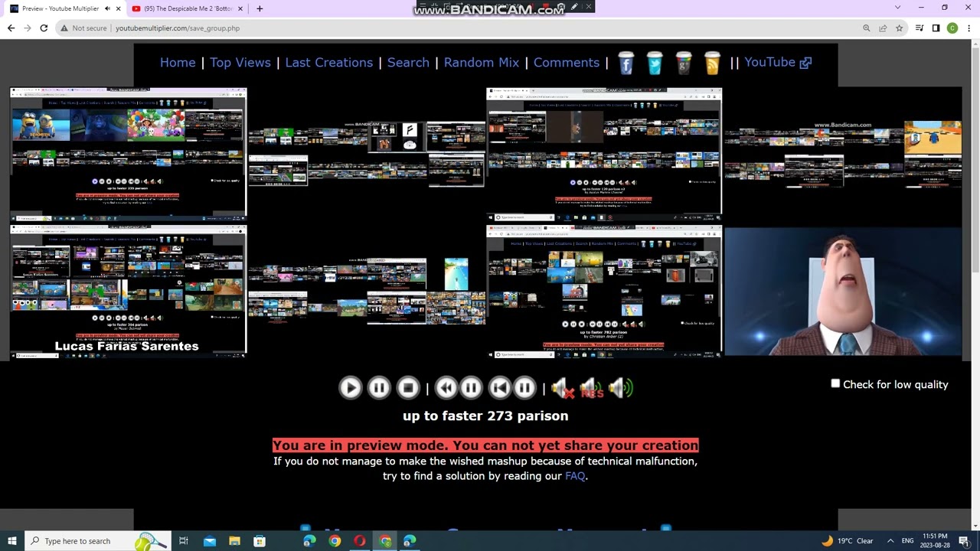Click the first Pause all button next to Play
The width and height of the screenshot is (980, 551).
pyautogui.click(x=379, y=388)
